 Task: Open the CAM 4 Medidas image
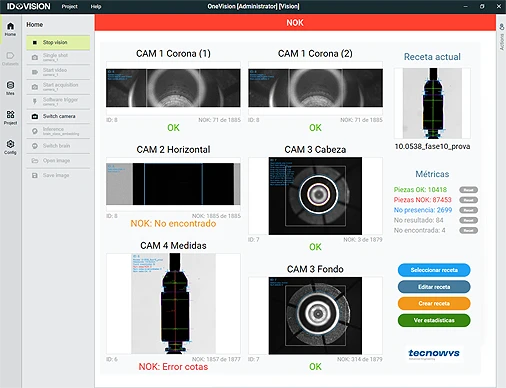tap(173, 303)
